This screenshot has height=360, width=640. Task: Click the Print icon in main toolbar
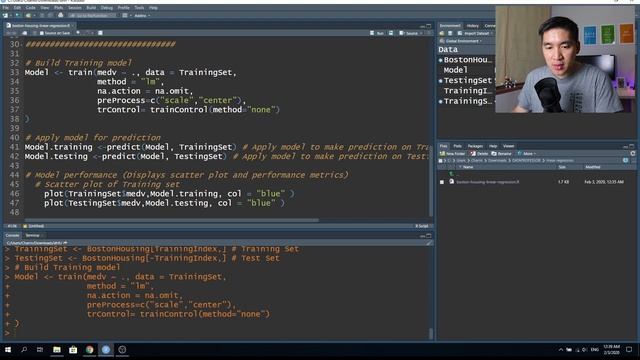60,16
